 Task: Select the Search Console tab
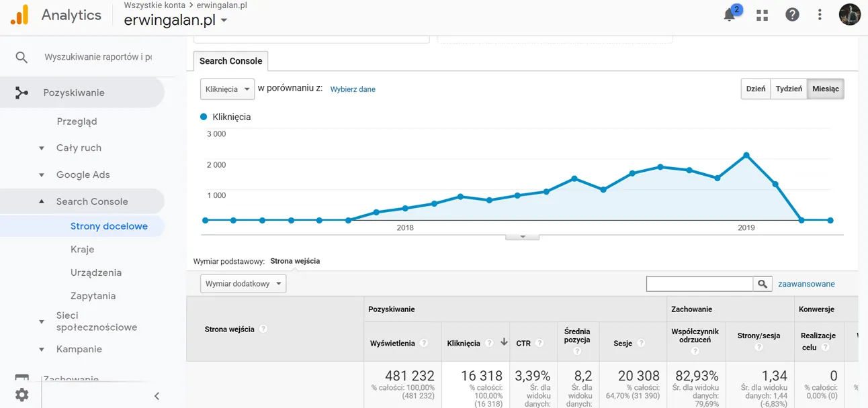coord(230,61)
